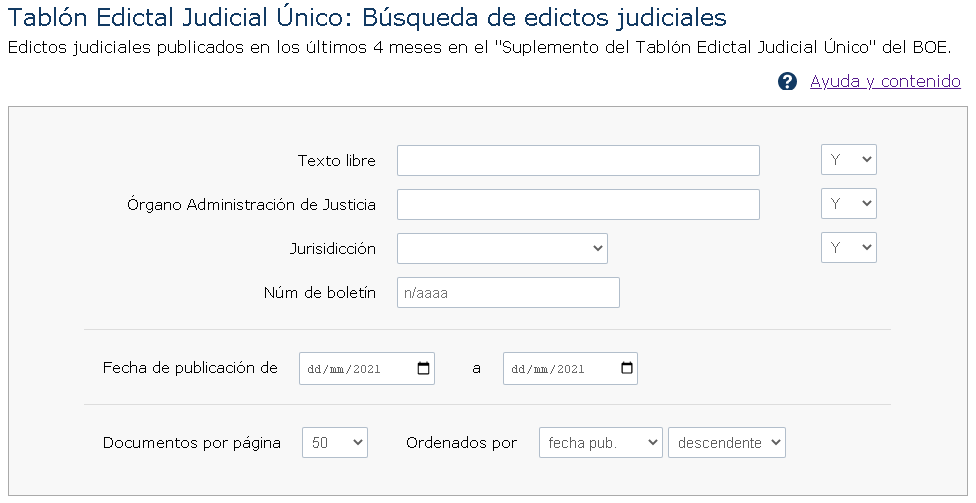Screen dimensions: 976x503
Task: Open the Y operator dropdown beside Órgano field
Action: tap(848, 204)
